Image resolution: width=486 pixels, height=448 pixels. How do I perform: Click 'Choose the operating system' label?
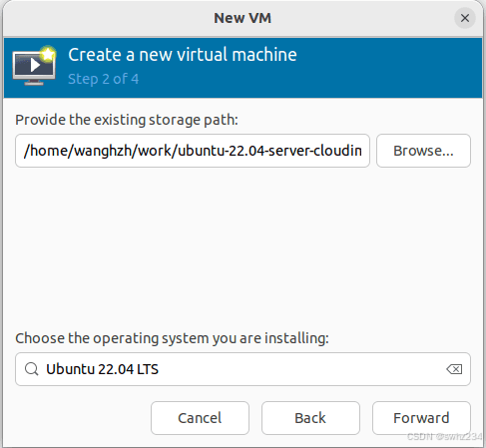[172, 338]
